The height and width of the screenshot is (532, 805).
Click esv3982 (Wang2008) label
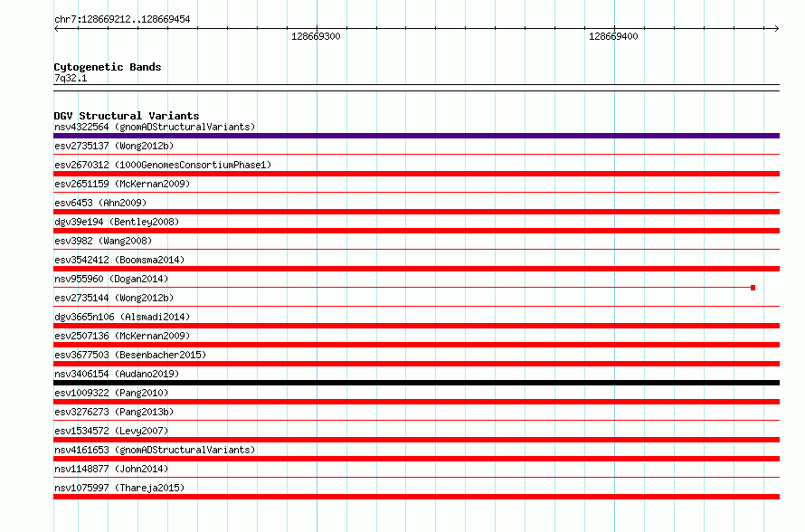(103, 241)
